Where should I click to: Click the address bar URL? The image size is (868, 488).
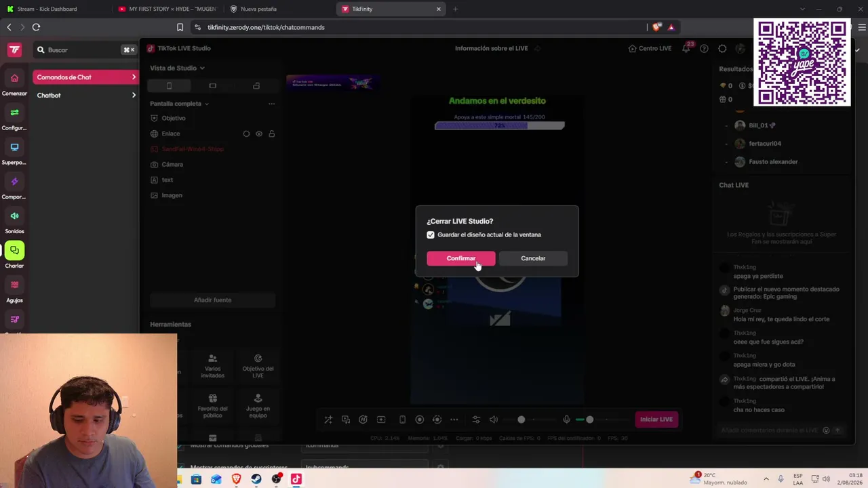266,27
